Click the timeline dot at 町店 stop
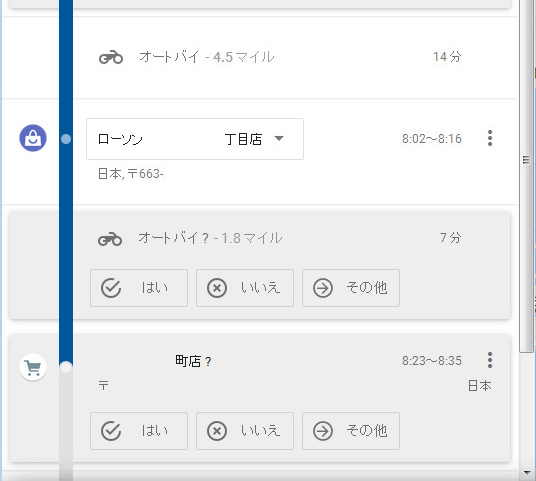 pos(66,368)
